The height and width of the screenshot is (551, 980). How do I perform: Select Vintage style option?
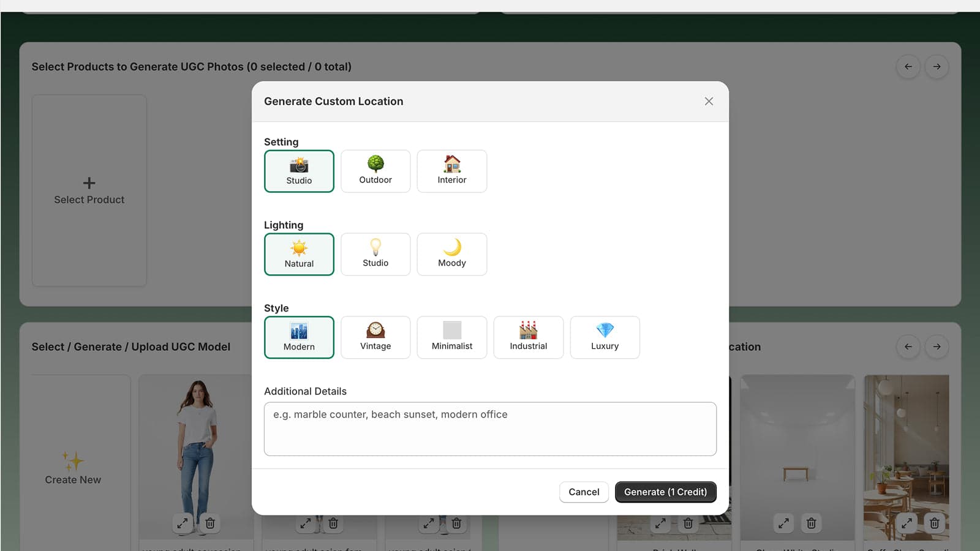click(x=375, y=337)
